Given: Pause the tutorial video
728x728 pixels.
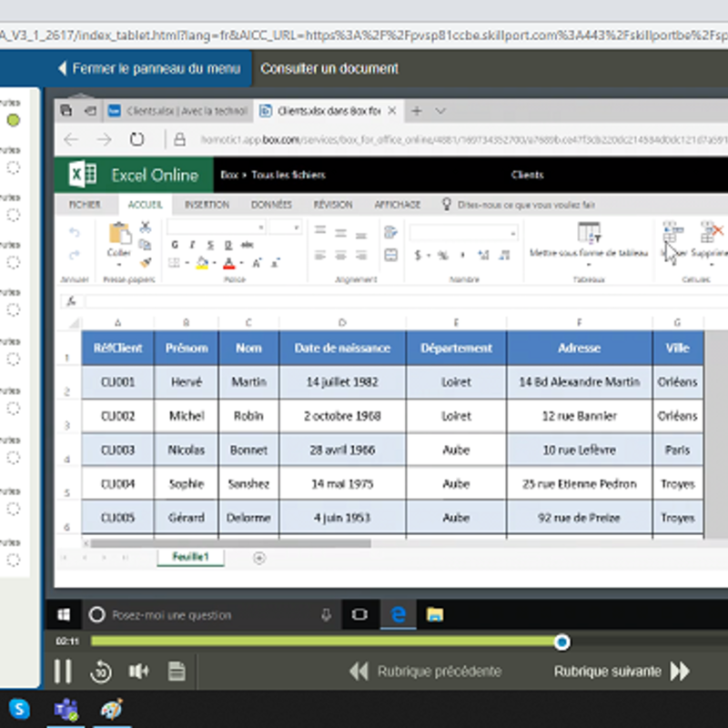Looking at the screenshot, I should coord(63,672).
